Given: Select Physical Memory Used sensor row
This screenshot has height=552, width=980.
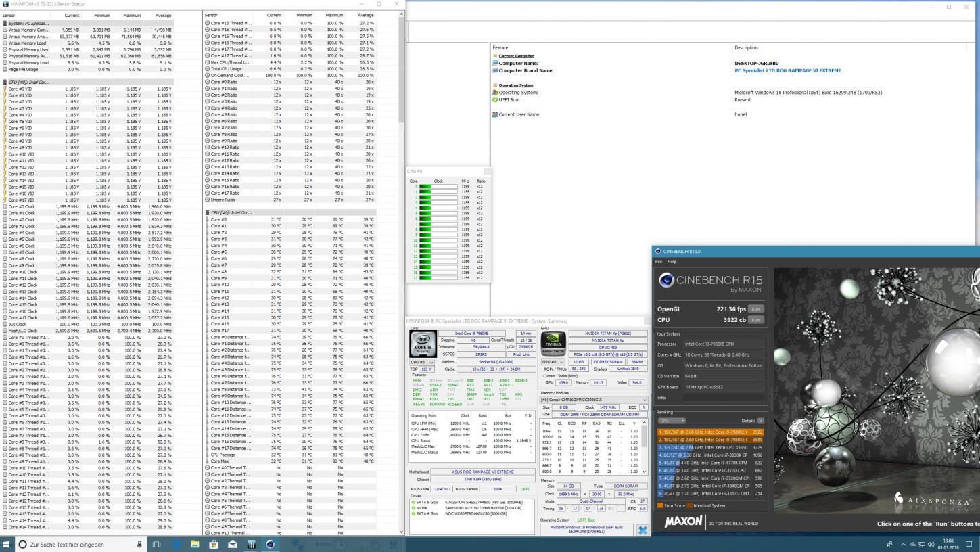Looking at the screenshot, I should [x=88, y=49].
